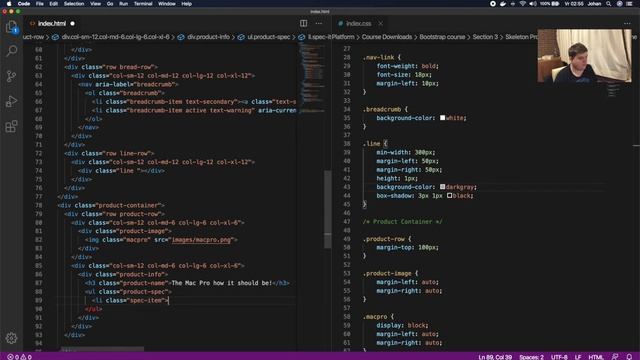Open white color swatch in .breadcrumb rule

tap(442, 118)
